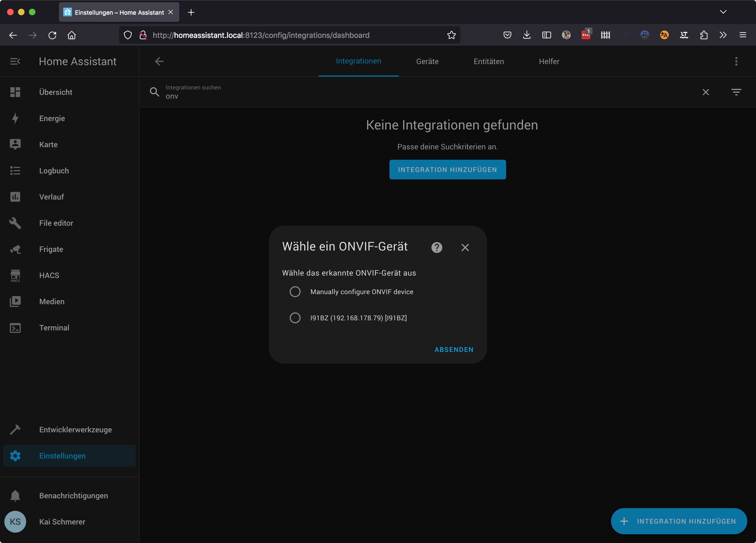Click the Energie lightning bolt icon
Viewport: 756px width, 543px height.
pos(15,118)
